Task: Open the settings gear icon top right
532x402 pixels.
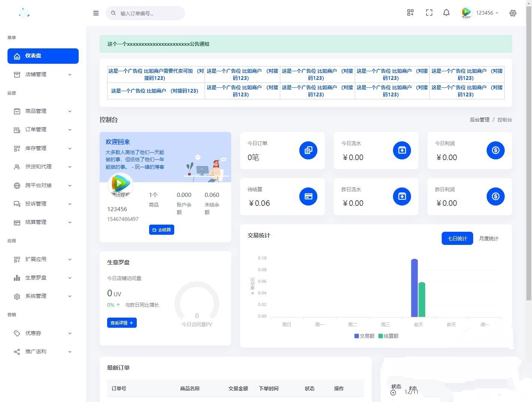Action: [513, 13]
